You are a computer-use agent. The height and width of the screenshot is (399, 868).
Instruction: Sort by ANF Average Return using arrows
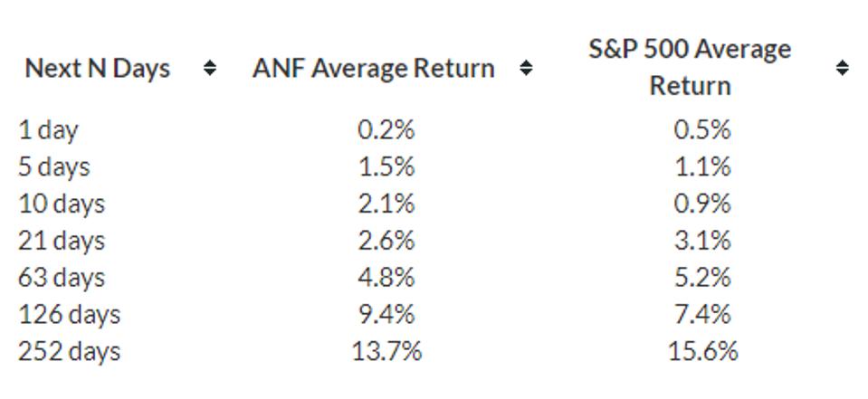[x=526, y=69]
